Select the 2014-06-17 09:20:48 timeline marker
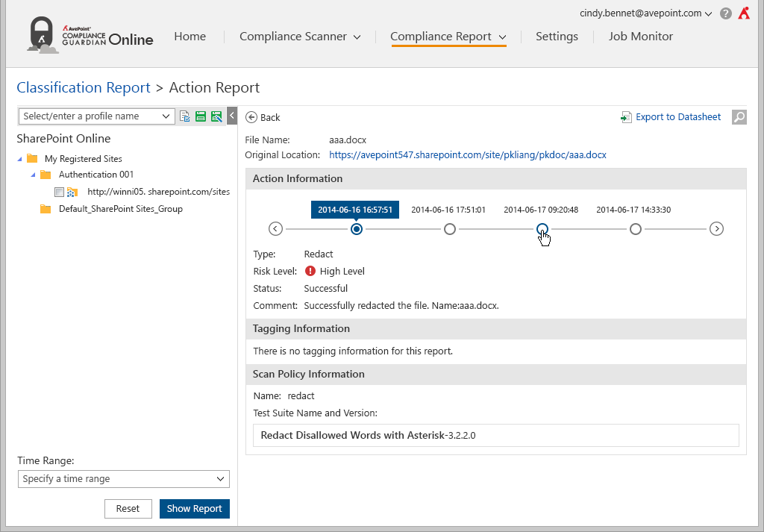764x532 pixels. pyautogui.click(x=542, y=229)
